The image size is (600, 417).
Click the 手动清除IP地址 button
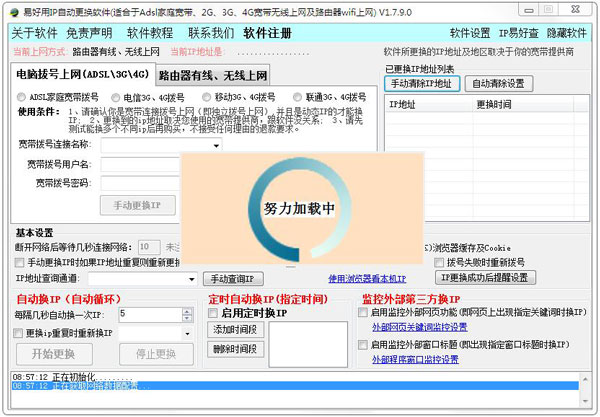tap(421, 83)
